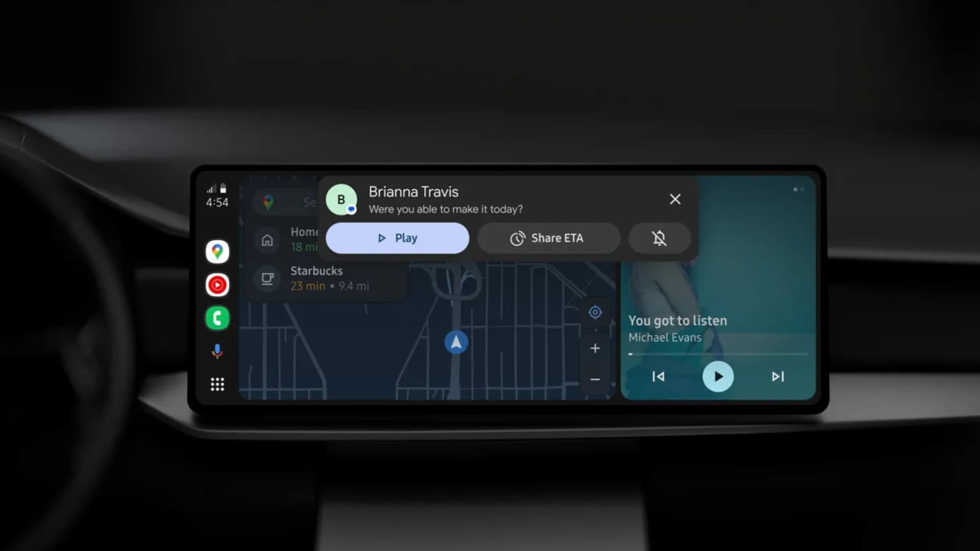The height and width of the screenshot is (551, 980).
Task: Skip to next track
Action: [x=776, y=377]
